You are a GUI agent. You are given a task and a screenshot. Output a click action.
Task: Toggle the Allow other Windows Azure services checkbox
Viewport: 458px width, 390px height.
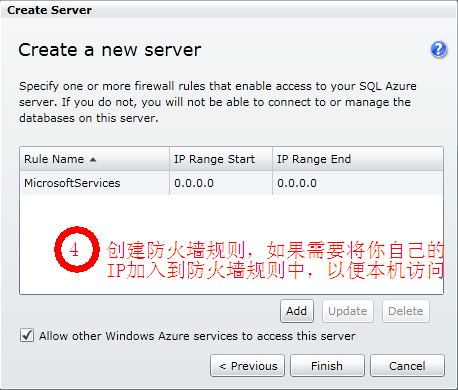pos(27,335)
